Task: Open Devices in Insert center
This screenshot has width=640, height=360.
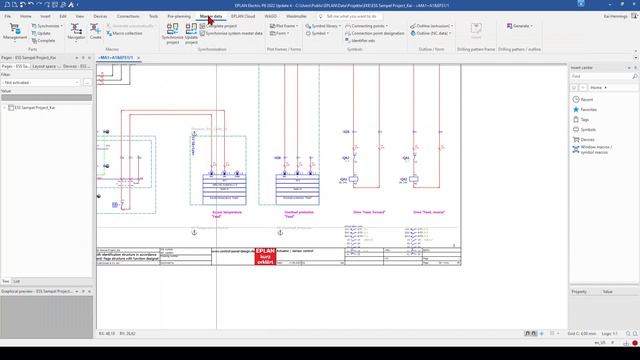Action: pos(584,140)
